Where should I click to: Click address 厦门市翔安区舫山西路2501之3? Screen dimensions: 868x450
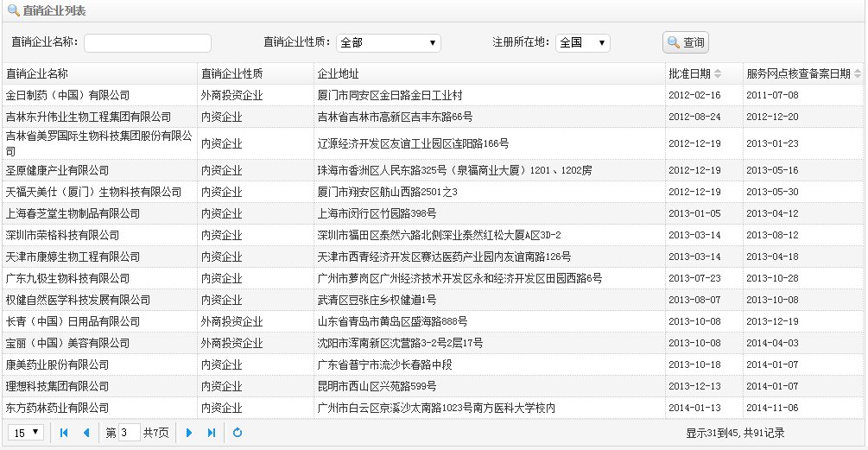(387, 192)
